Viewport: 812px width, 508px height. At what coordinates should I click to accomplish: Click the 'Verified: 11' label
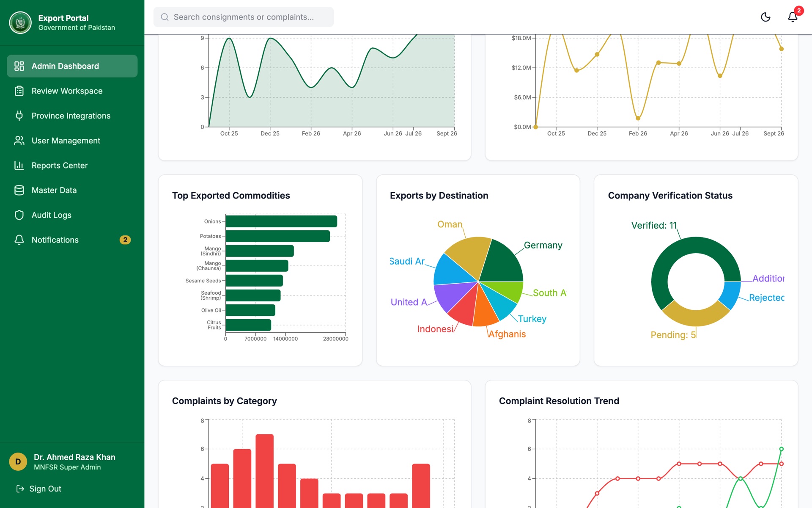coord(654,225)
